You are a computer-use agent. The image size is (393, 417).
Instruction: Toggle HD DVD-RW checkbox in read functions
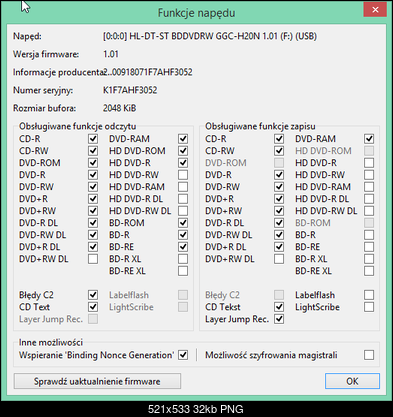coord(183,175)
